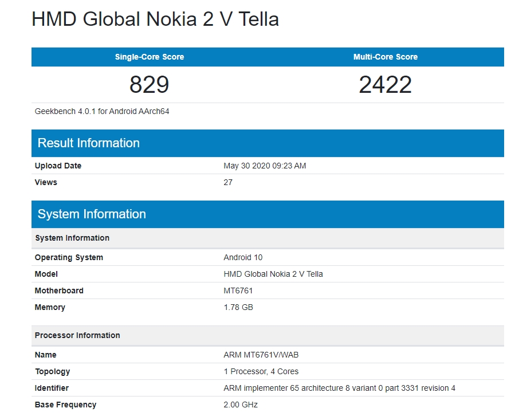Viewport: 511px width, 420px height.
Task: Click the HMD Global Nokia 2 V Tella title
Action: (155, 19)
